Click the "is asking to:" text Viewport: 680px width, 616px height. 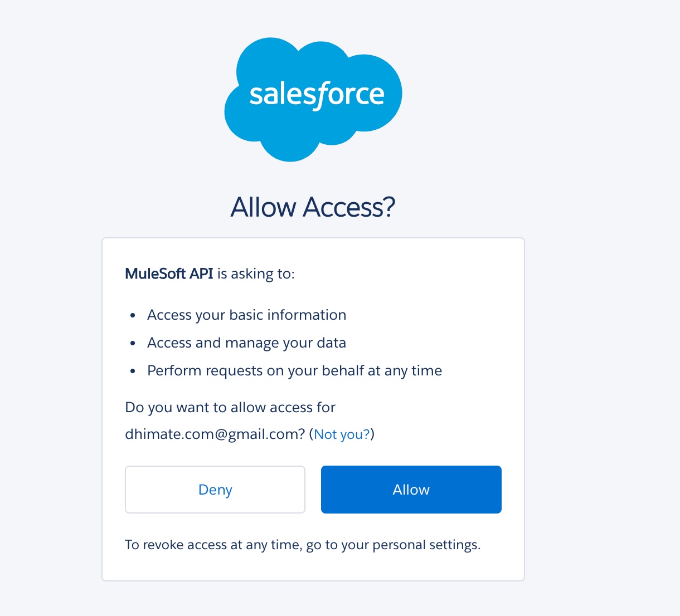256,274
